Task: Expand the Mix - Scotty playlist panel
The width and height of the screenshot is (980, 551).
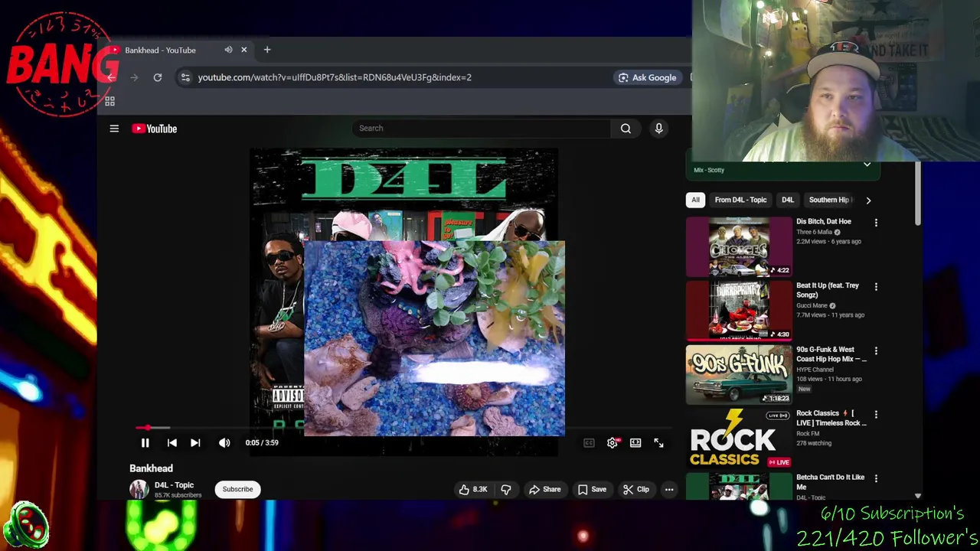Action: (867, 165)
